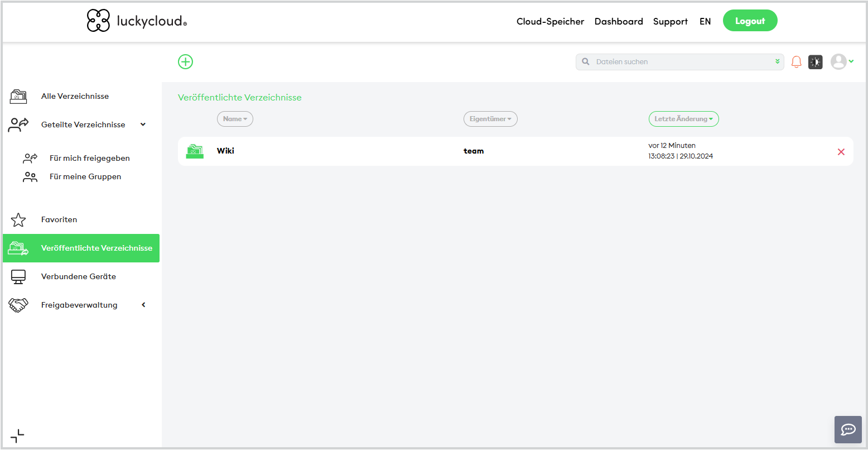
Task: Switch language to EN
Action: click(705, 21)
